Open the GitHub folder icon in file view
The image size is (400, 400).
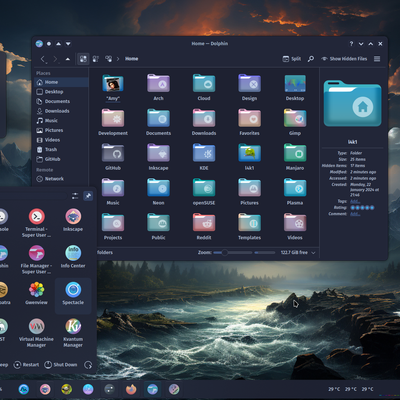pyautogui.click(x=113, y=157)
